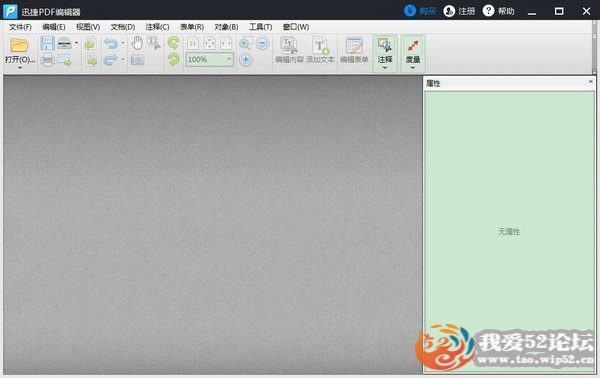The height and width of the screenshot is (378, 600).
Task: Expand the scanner dropdown arrow
Action: click(x=77, y=43)
